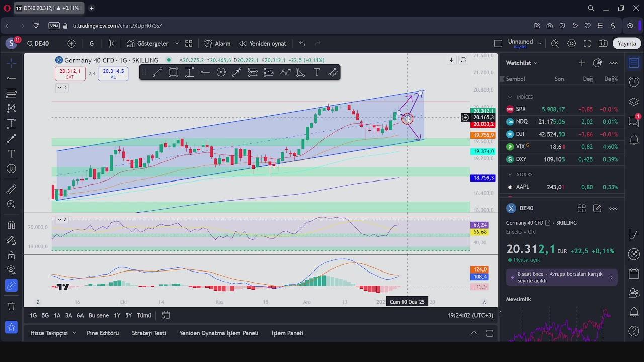This screenshot has height=362, width=644.
Task: Change the G timeframe interval
Action: click(91, 44)
